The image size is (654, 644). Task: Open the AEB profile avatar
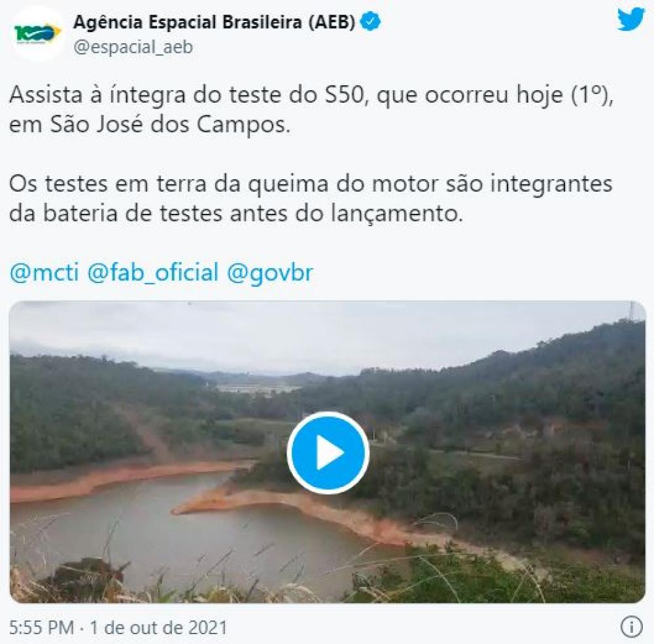pos(37,33)
